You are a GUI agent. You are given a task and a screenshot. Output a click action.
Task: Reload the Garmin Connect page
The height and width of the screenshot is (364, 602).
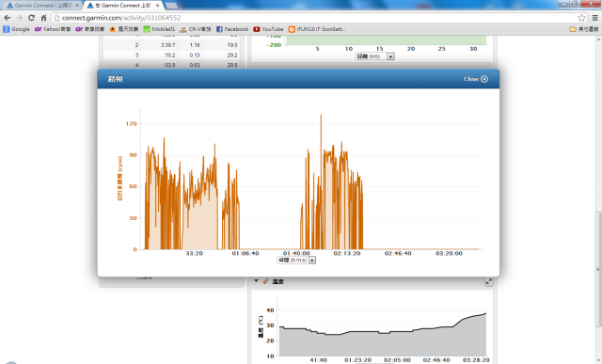coord(31,18)
